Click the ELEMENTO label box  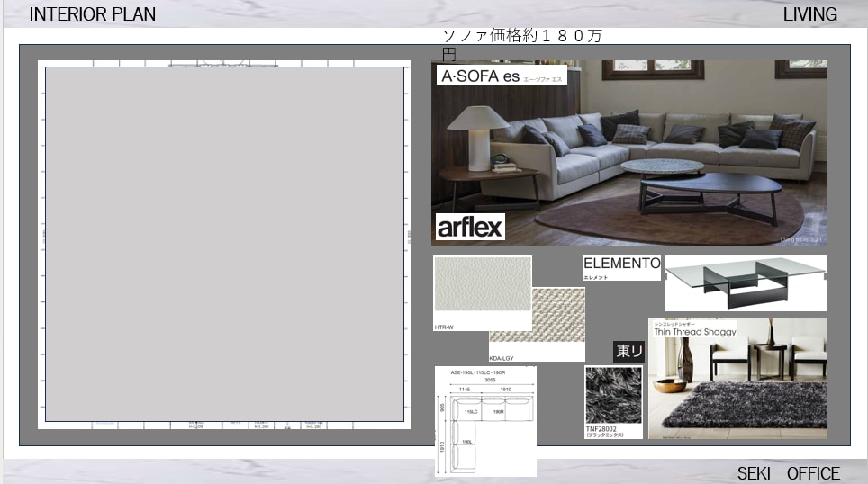click(x=621, y=268)
